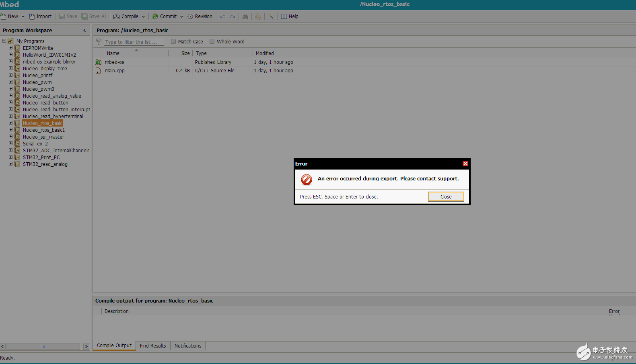Close the Error dialog with red X
Image resolution: width=636 pixels, height=364 pixels.
[465, 164]
